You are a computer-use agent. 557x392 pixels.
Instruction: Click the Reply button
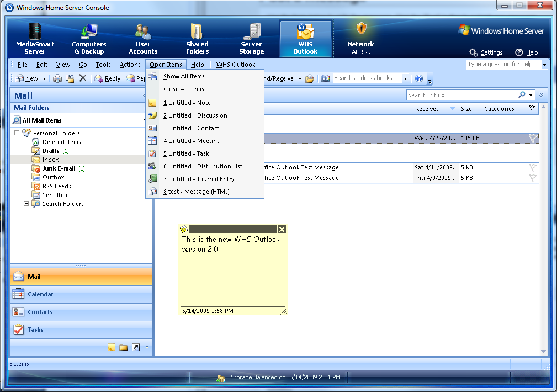point(108,78)
